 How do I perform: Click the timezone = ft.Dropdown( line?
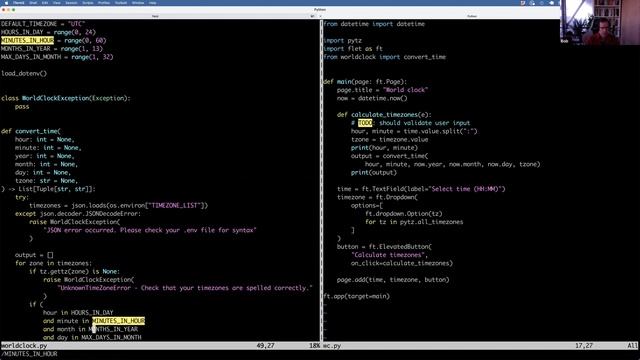click(377, 197)
